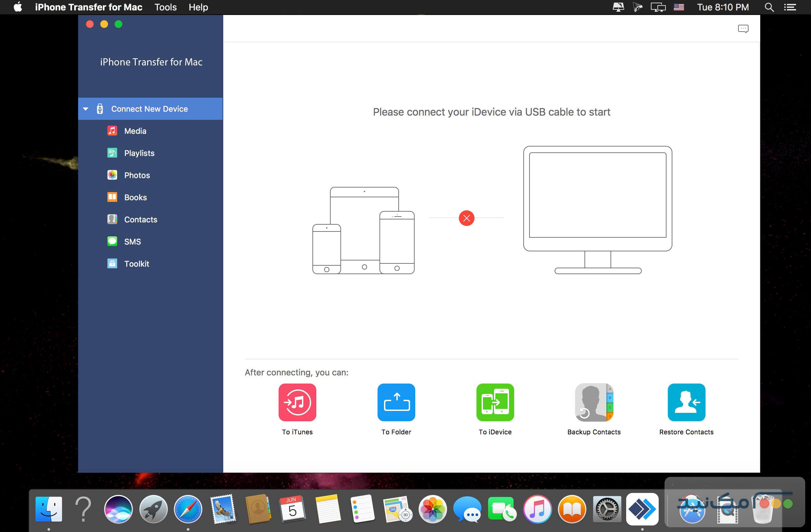Select the To iDevice icon
811x532 pixels.
[x=495, y=402]
